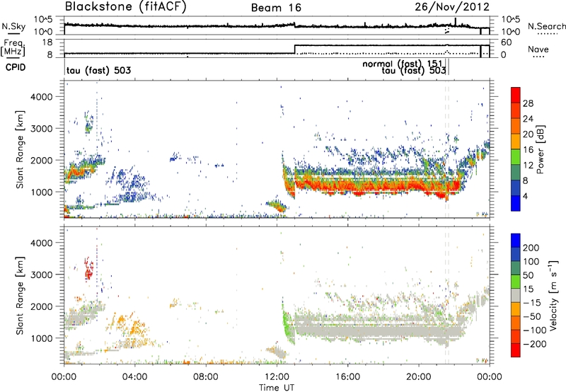Viewport: 566px width, 392px height.
Task: Click the left 10^5 noise axis label
Action: (x=43, y=20)
